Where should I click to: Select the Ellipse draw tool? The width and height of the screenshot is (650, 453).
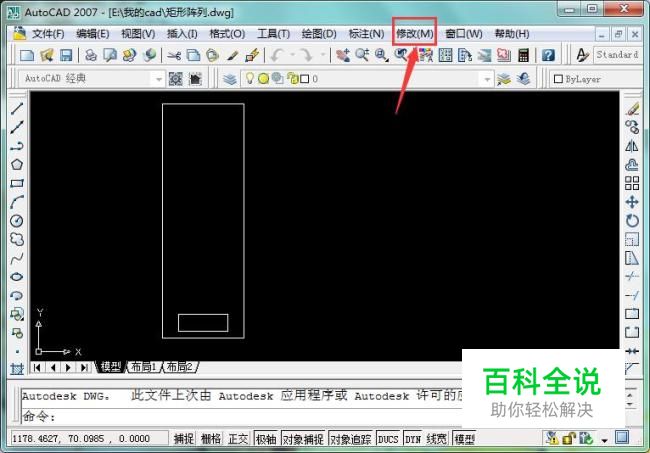[x=17, y=277]
